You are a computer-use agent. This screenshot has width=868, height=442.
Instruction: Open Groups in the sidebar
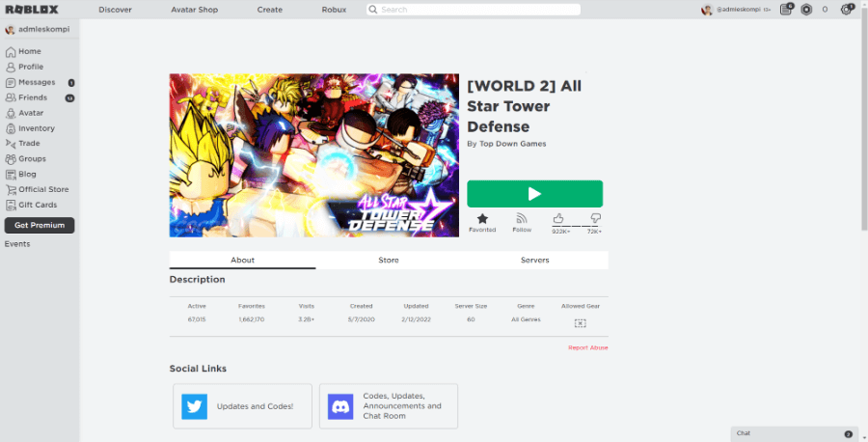tap(25, 159)
